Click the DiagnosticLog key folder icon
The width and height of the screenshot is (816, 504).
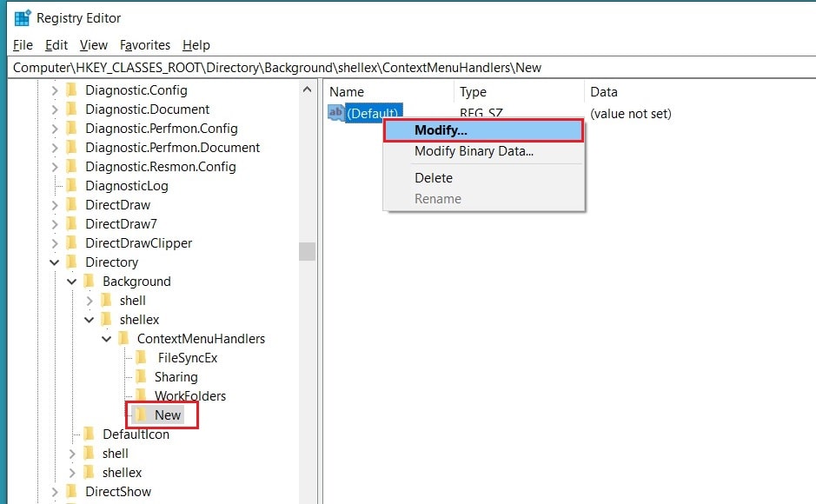[73, 185]
